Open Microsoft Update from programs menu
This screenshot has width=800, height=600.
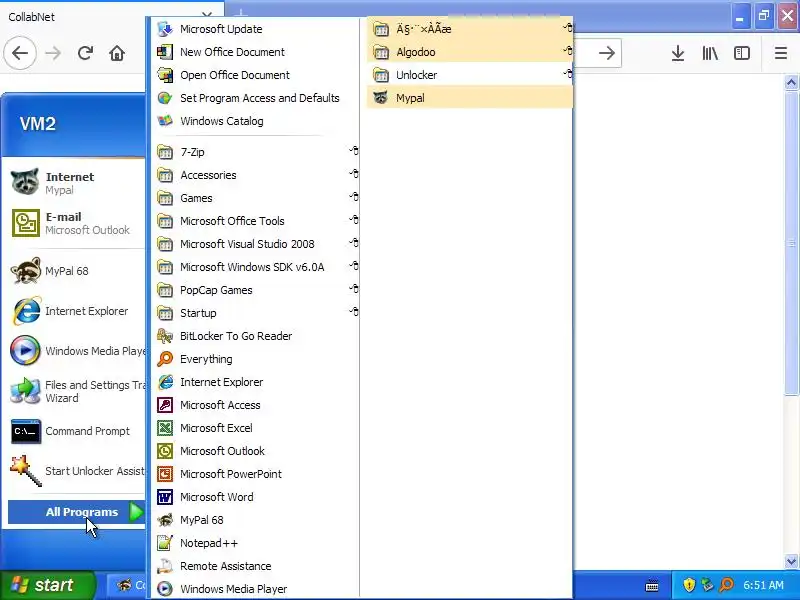[x=255, y=29]
